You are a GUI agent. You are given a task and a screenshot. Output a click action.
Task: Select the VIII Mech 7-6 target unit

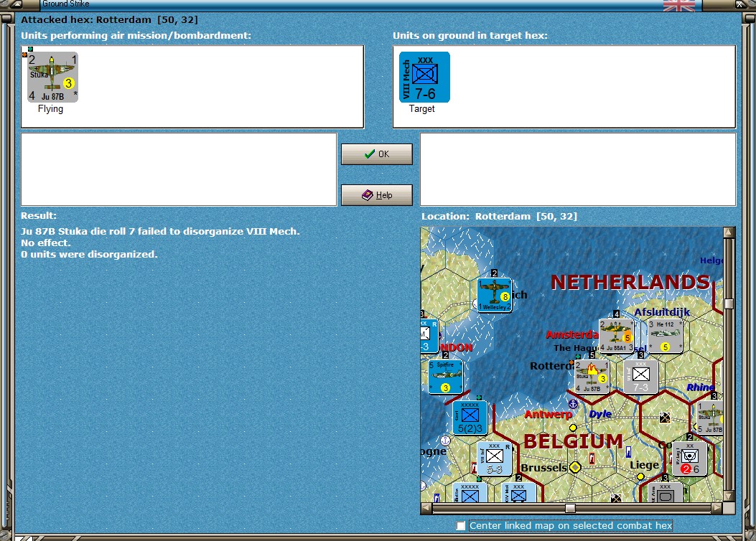tap(424, 77)
